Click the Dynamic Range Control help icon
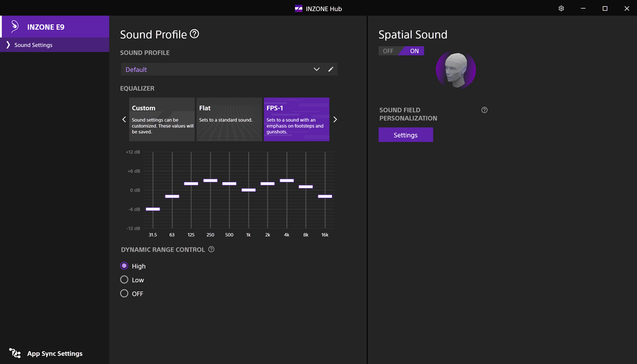 tap(211, 249)
